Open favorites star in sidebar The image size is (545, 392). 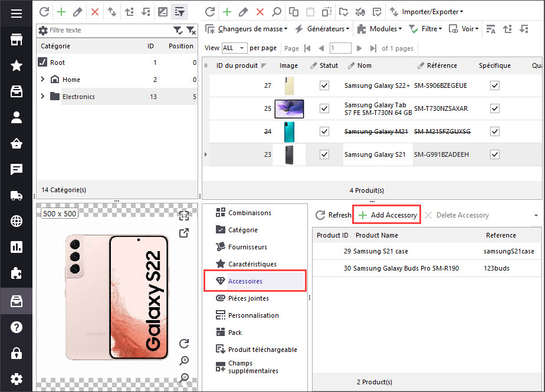coord(17,65)
